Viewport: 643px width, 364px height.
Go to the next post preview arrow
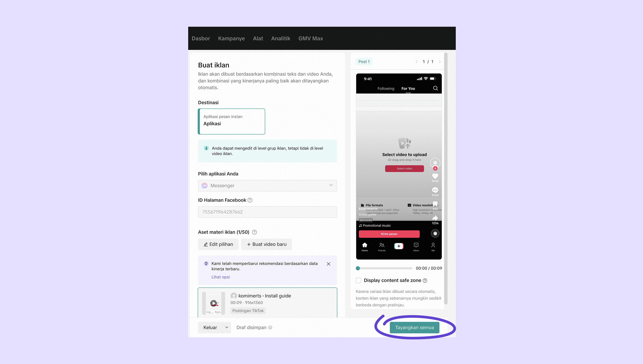pos(440,62)
